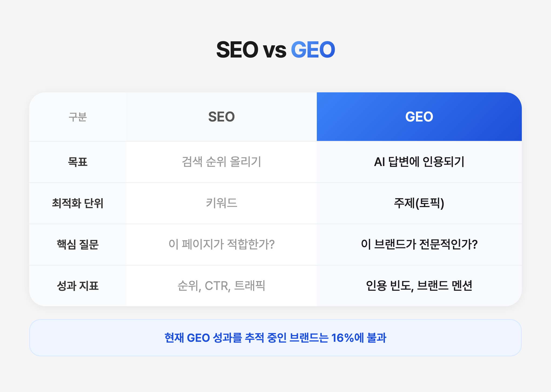The image size is (551, 392).
Task: Click the 핵심 질문 row label
Action: point(78,245)
